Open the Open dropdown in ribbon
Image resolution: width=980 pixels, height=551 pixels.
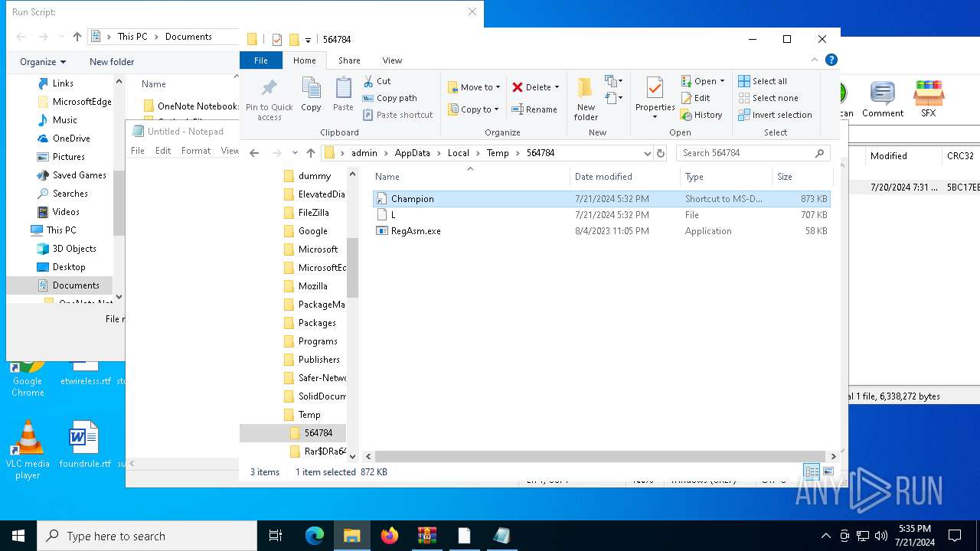click(x=702, y=81)
